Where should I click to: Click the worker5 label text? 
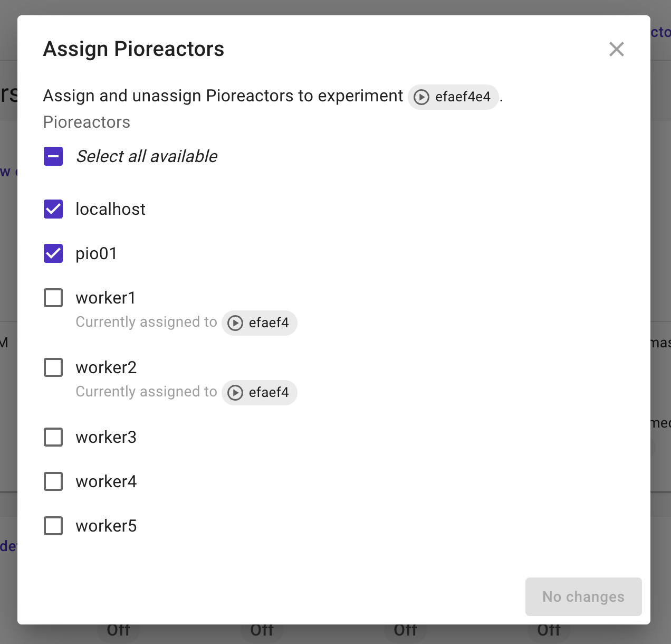click(106, 526)
